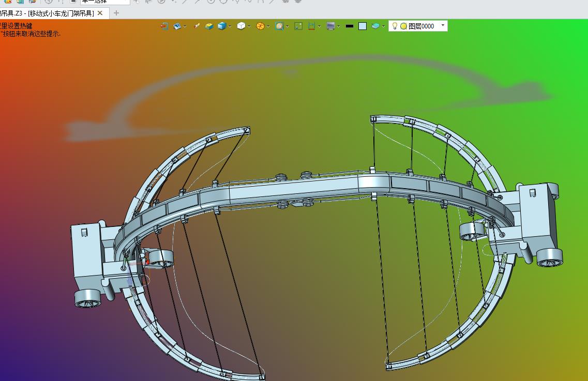Viewport: 588px width, 381px height.
Task: Close the 移动式小车龙门架吊具 tab
Action: pos(100,13)
